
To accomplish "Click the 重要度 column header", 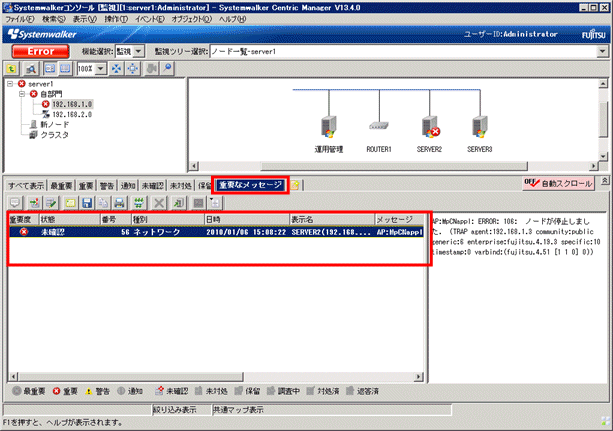I will [x=23, y=220].
